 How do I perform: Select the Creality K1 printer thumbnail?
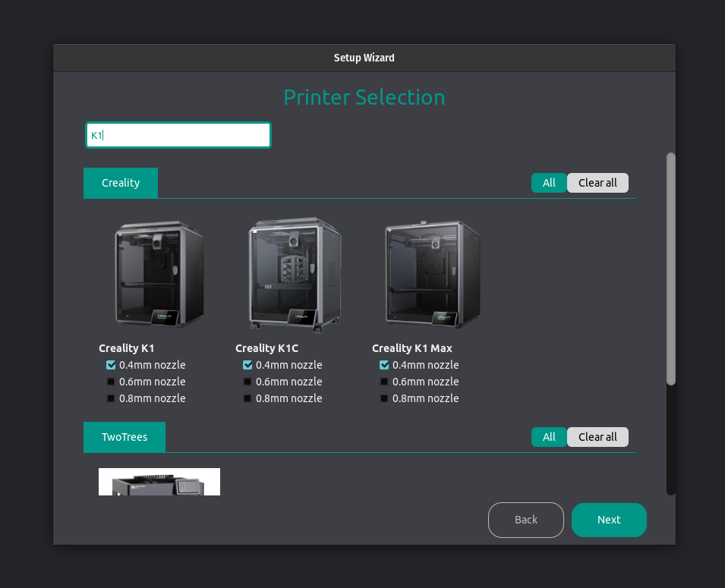[157, 275]
